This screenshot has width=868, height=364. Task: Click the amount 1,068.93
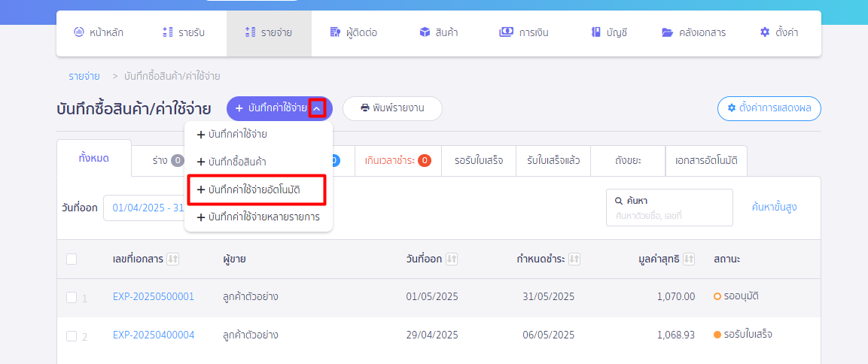click(676, 335)
